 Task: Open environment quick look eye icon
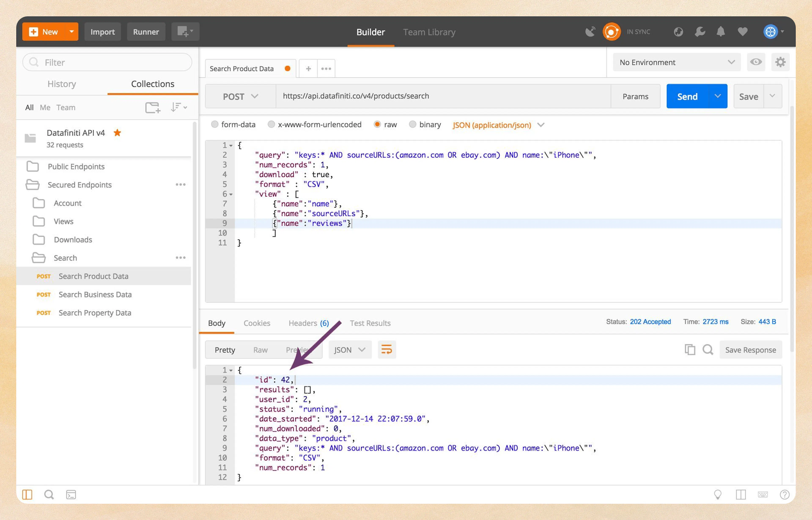click(756, 62)
